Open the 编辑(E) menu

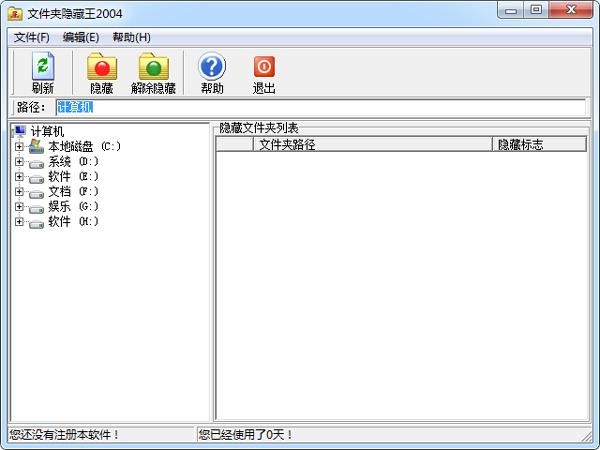pos(81,38)
